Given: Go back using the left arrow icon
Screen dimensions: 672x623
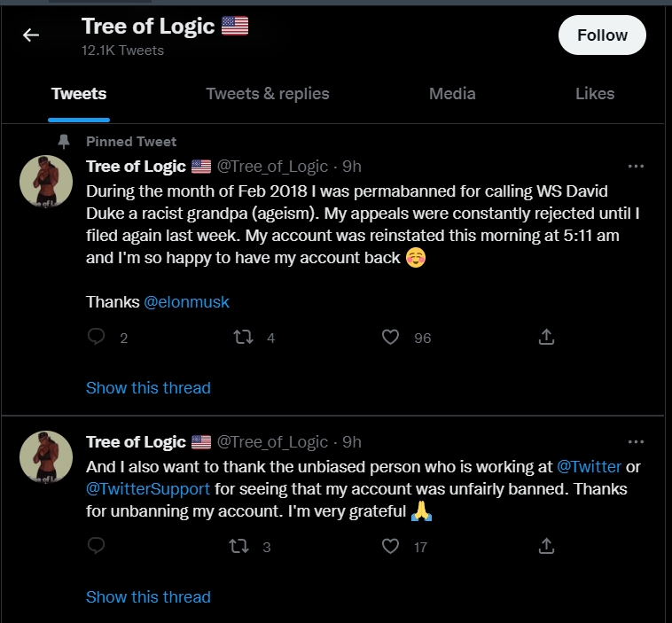Looking at the screenshot, I should pos(31,35).
